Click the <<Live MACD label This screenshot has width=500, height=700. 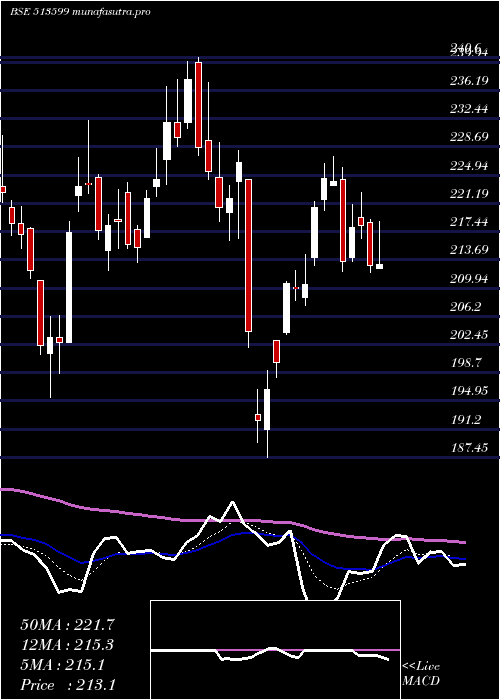(x=421, y=674)
